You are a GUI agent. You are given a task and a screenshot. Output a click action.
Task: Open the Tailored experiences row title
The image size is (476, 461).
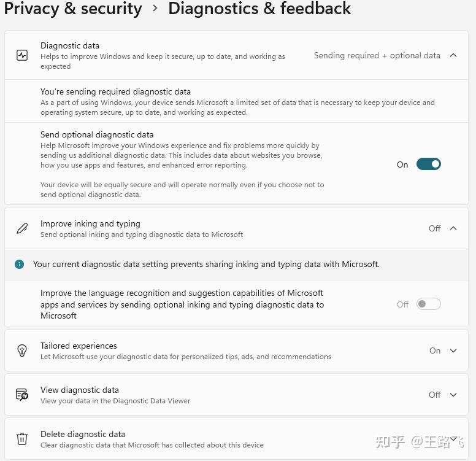point(79,346)
